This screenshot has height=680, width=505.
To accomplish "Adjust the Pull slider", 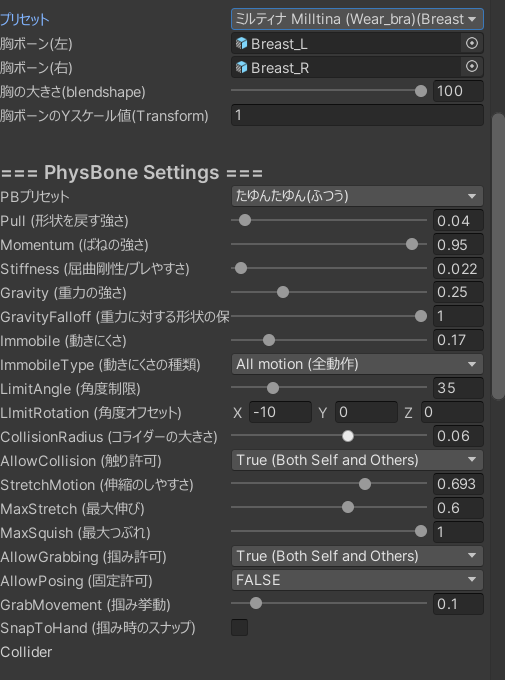I will (329, 220).
